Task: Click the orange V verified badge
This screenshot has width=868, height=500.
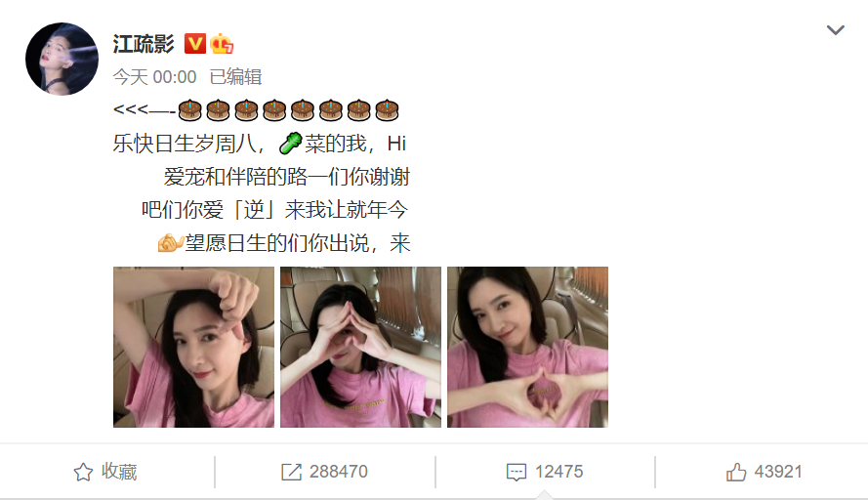Action: click(195, 44)
